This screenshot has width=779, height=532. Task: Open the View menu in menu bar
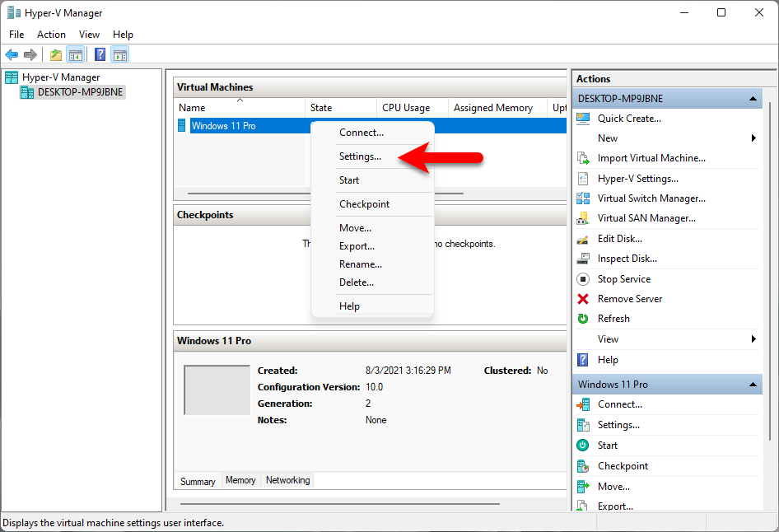(x=89, y=35)
